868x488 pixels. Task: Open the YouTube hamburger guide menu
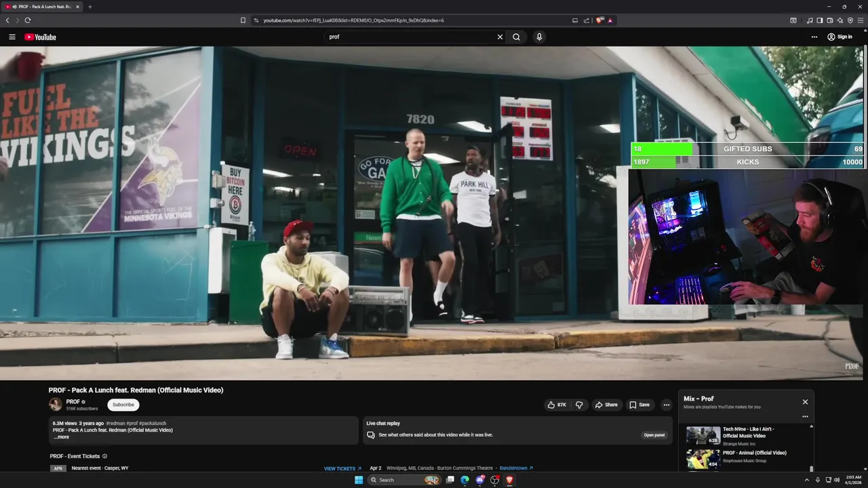pos(12,37)
